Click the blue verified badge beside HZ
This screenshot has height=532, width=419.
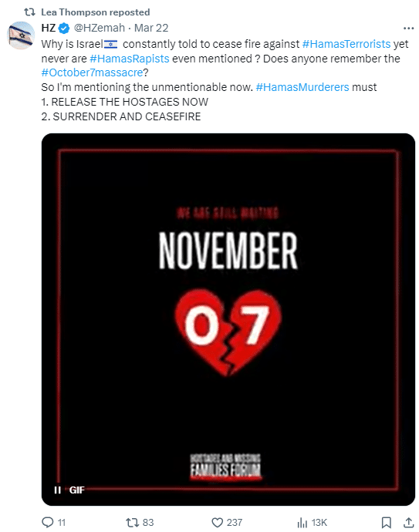[x=64, y=29]
